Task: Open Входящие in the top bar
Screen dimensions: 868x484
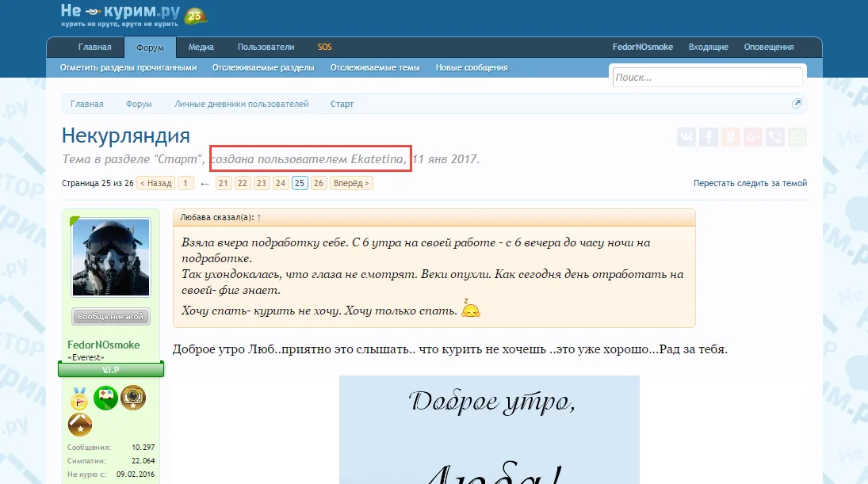Action: point(708,47)
